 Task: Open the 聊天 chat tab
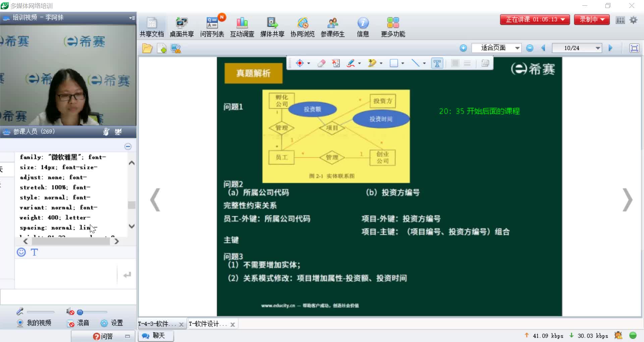coord(155,336)
